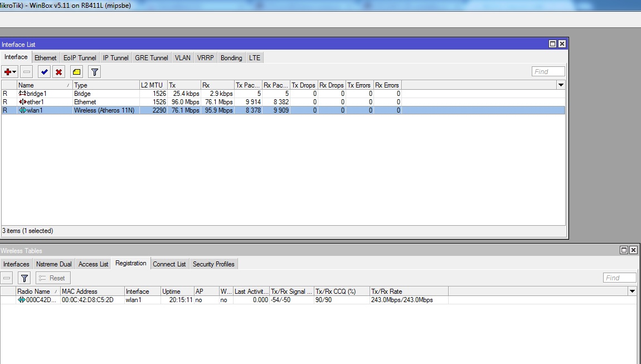Sort by the Radio Name column header

point(38,291)
